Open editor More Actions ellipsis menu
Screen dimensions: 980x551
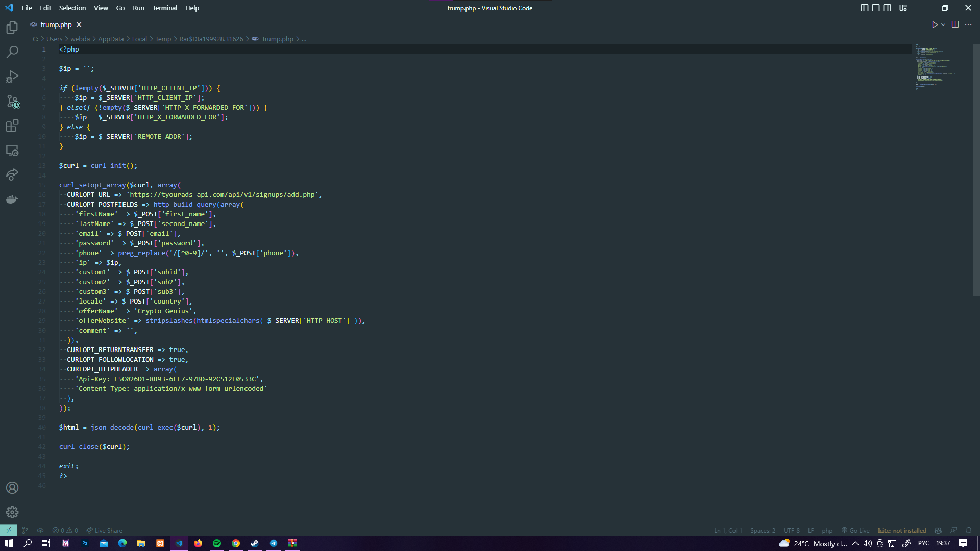tap(968, 24)
